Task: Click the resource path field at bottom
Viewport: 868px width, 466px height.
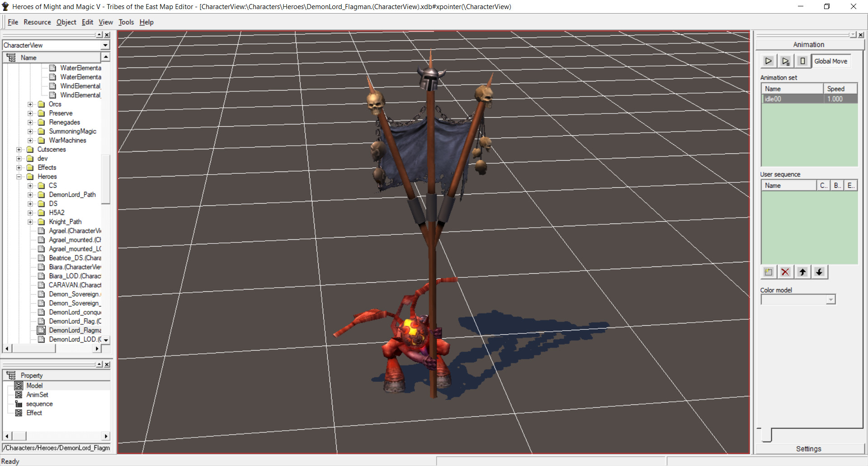Action: (57, 448)
